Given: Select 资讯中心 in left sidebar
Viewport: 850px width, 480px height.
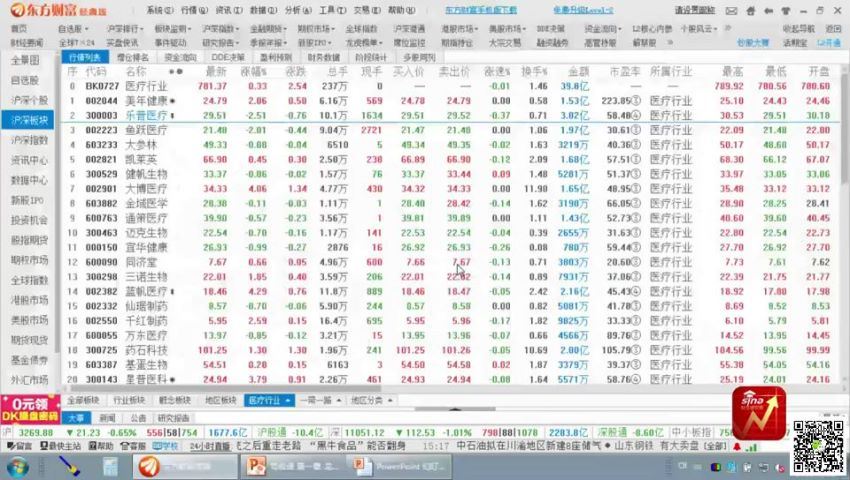Looking at the screenshot, I should pyautogui.click(x=29, y=160).
